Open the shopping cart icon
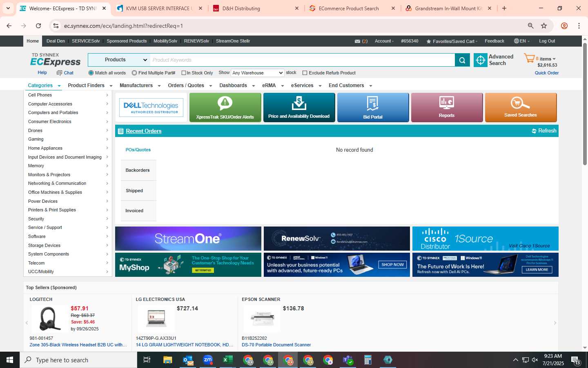The width and height of the screenshot is (588, 368). 529,58
